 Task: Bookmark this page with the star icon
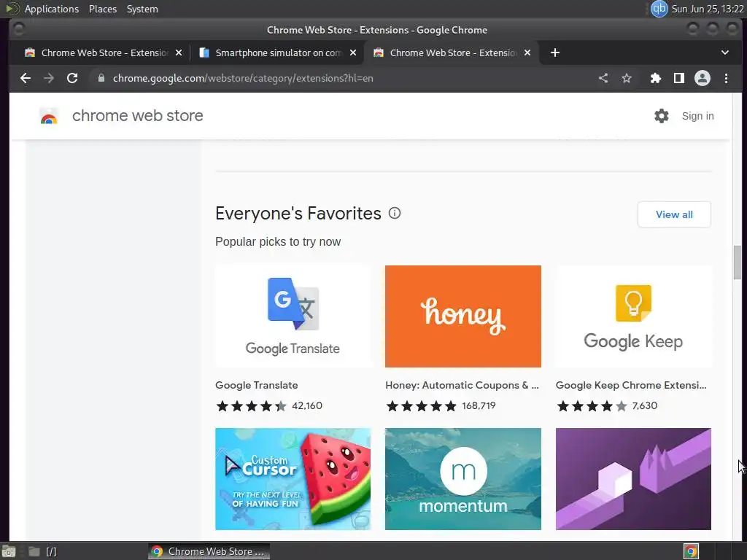coord(627,78)
